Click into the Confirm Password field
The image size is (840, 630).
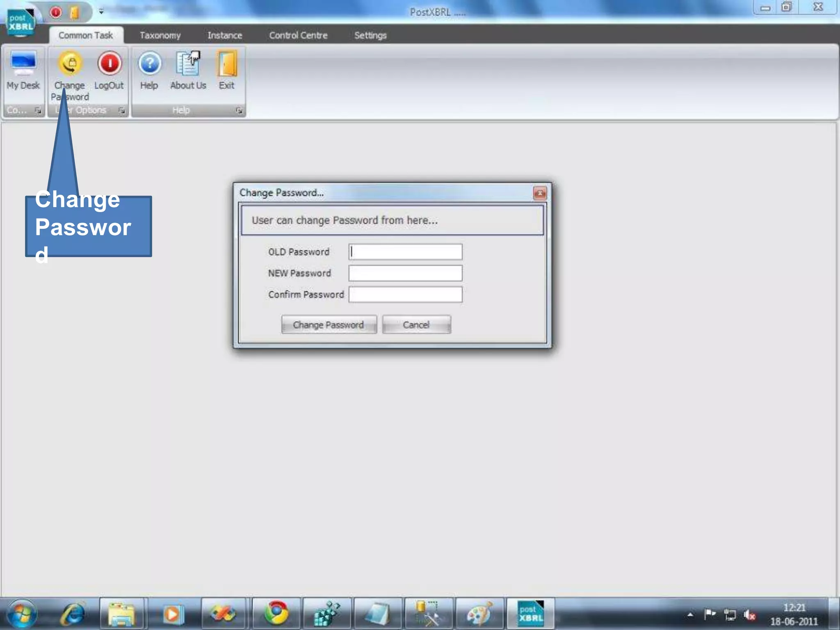coord(405,294)
